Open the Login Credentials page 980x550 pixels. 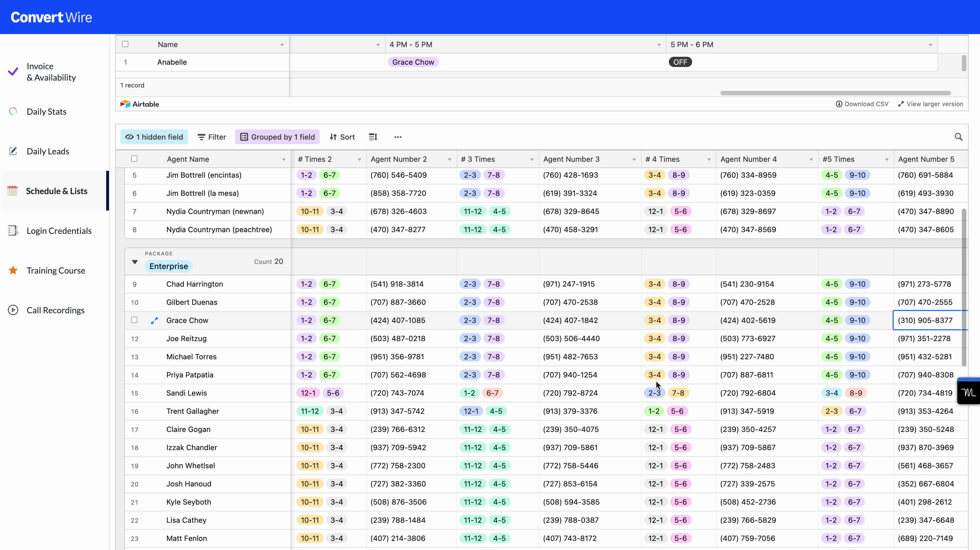pyautogui.click(x=58, y=230)
